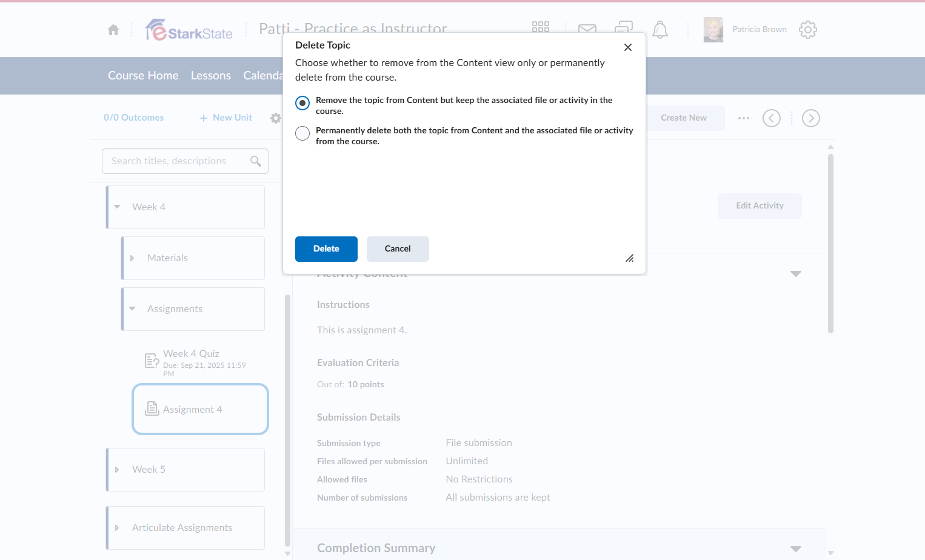Image resolution: width=925 pixels, height=560 pixels.
Task: Grab the dialog resize handle
Action: [630, 258]
